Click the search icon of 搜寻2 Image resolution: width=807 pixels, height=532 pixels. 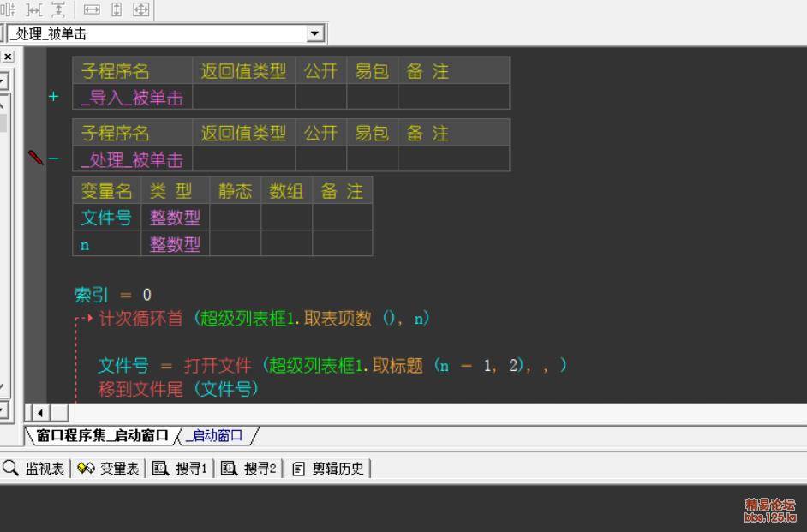click(229, 469)
